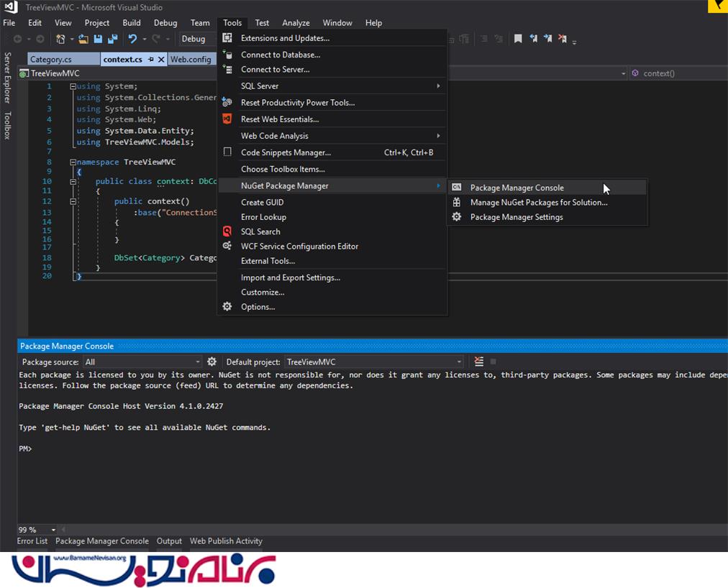This screenshot has height=588, width=728.
Task: Click the Package Manager Settings gear icon
Action: point(457,217)
